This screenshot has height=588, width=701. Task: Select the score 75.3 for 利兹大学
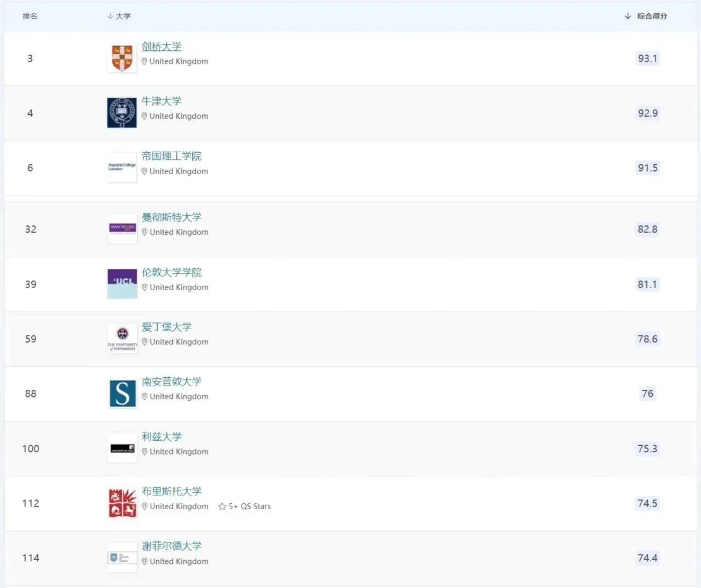click(647, 449)
